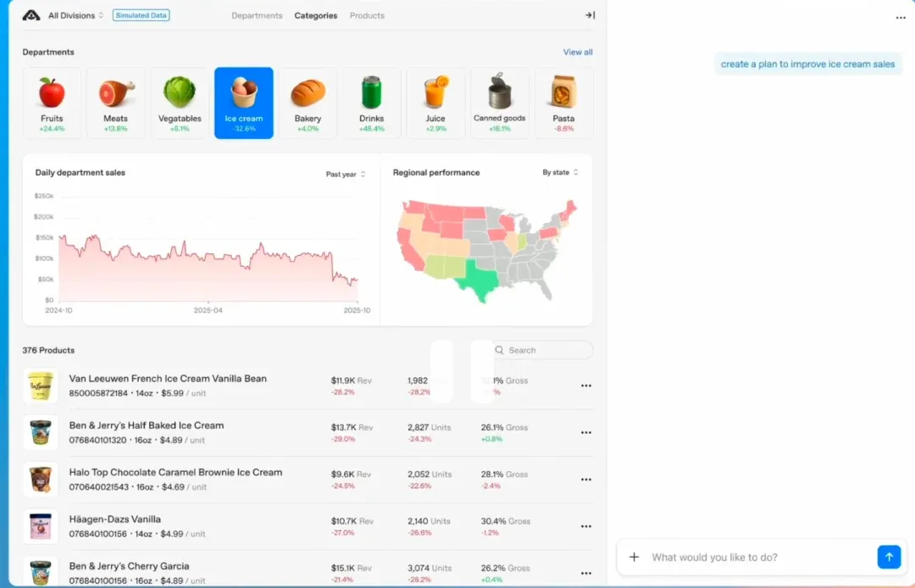The image size is (915, 588).
Task: Select the Meats department icon
Action: tap(116, 93)
